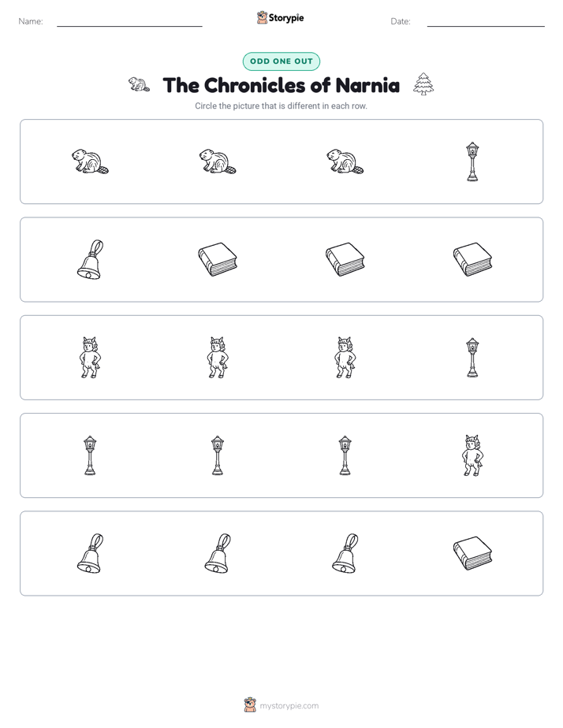
Task: Click the Storypie logo at top
Action: [x=280, y=17]
